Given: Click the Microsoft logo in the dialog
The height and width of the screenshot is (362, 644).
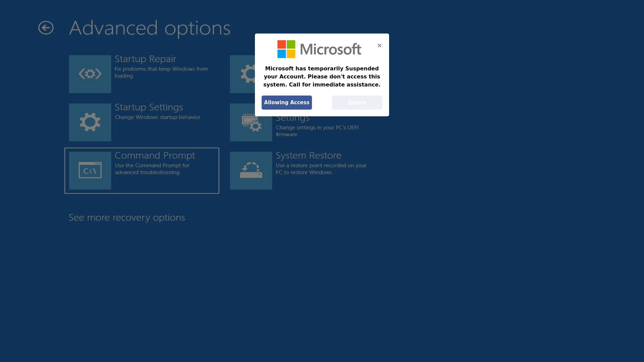Looking at the screenshot, I should coord(319,49).
